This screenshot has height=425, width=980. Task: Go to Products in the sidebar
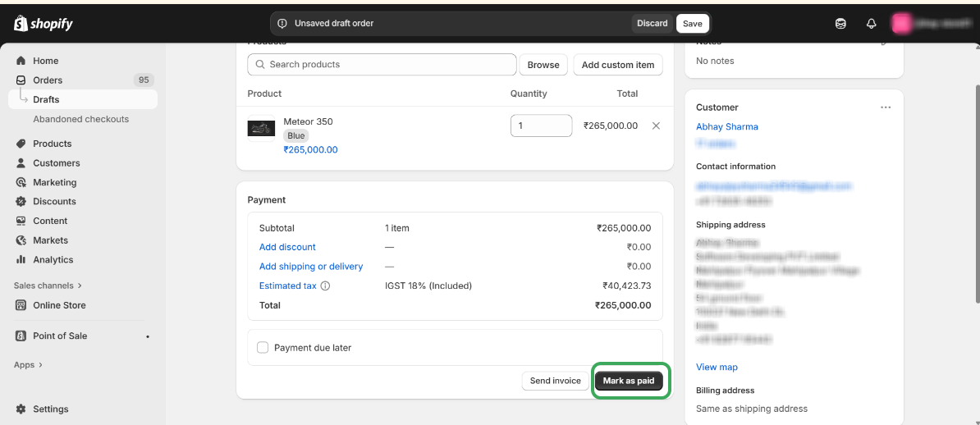point(52,144)
